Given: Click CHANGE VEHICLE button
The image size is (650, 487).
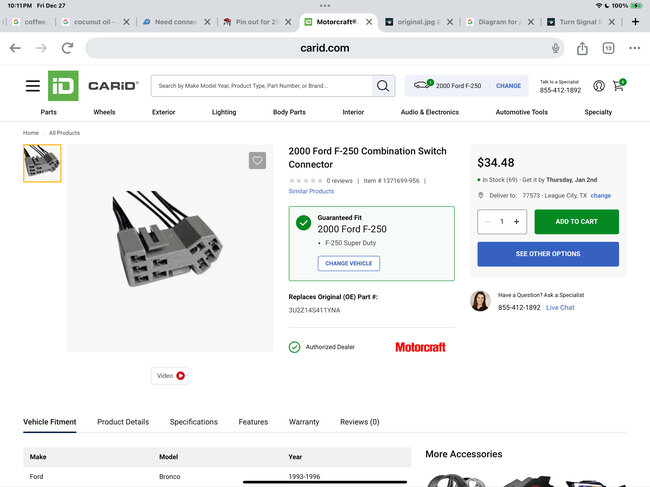Looking at the screenshot, I should coord(348,263).
